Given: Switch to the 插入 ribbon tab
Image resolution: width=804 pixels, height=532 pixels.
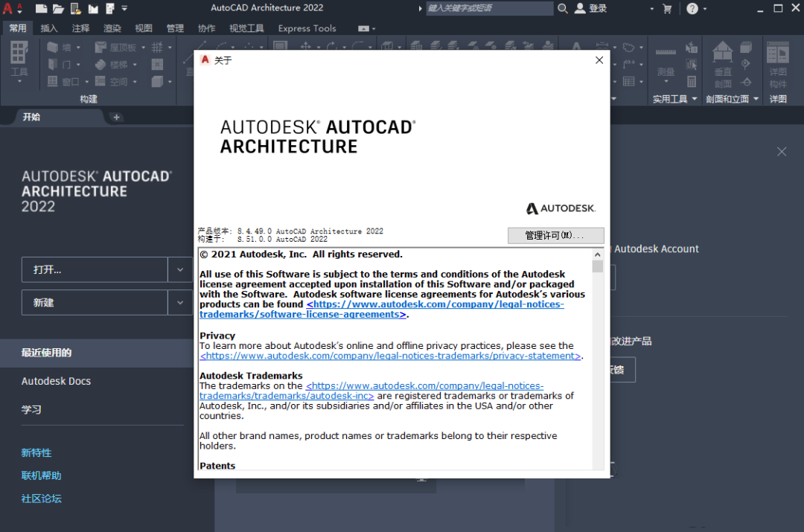Looking at the screenshot, I should coord(50,28).
